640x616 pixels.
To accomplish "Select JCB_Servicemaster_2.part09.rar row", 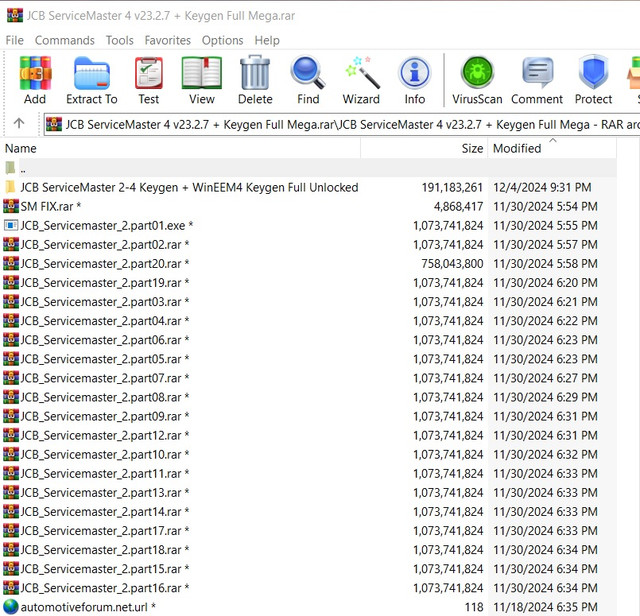I will click(x=308, y=416).
